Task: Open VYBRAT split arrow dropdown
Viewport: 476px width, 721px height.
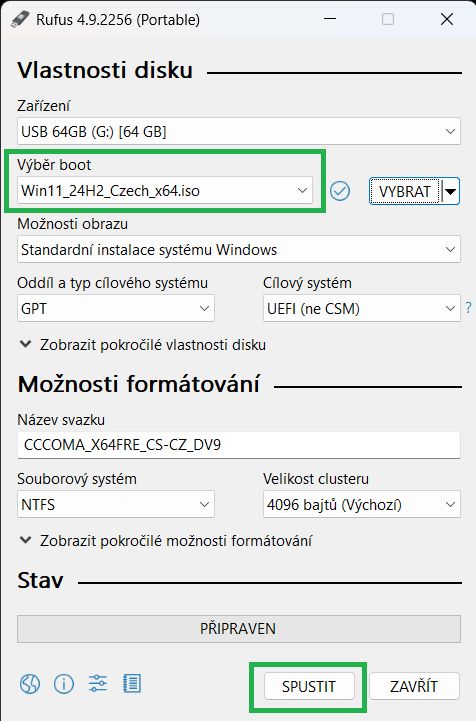Action: click(451, 191)
